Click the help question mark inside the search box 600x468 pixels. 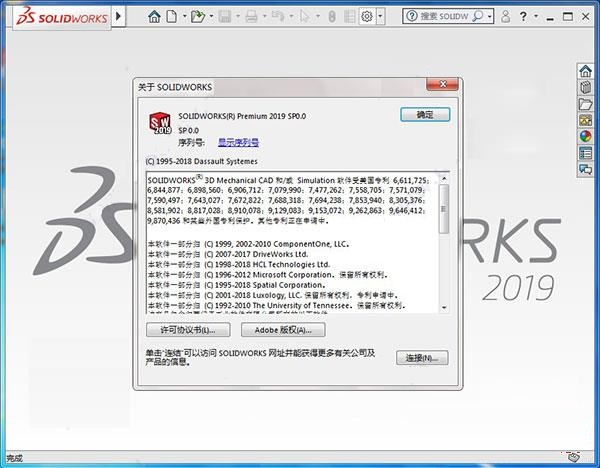[411, 16]
